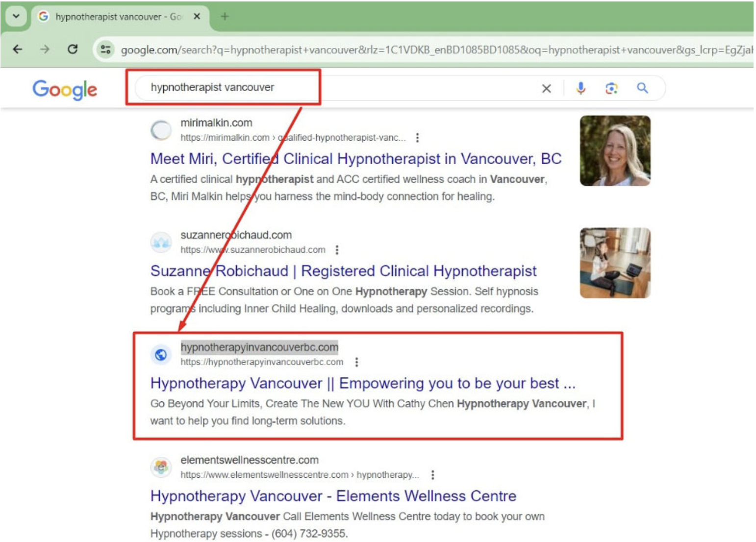Start voice search with microphone icon
This screenshot has height=542, width=756.
(x=580, y=88)
